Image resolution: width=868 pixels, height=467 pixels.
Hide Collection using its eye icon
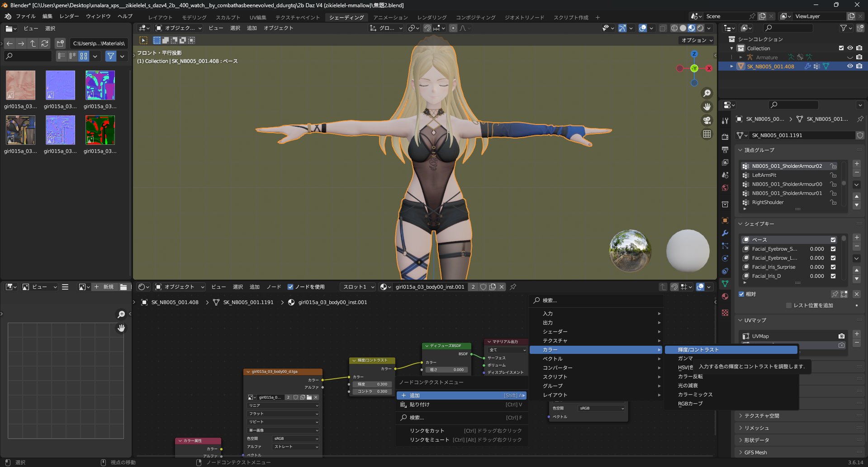tap(850, 48)
